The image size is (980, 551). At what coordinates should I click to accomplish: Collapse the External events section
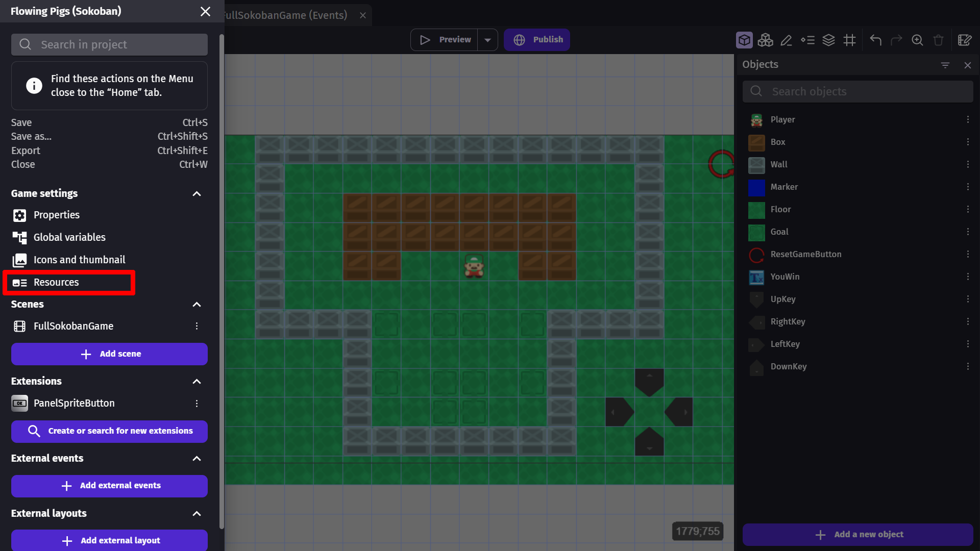[196, 458]
